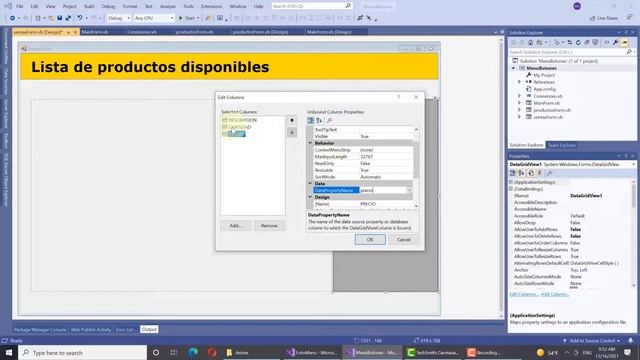Click the Windows Start button
640x360 pixels.
(x=9, y=353)
